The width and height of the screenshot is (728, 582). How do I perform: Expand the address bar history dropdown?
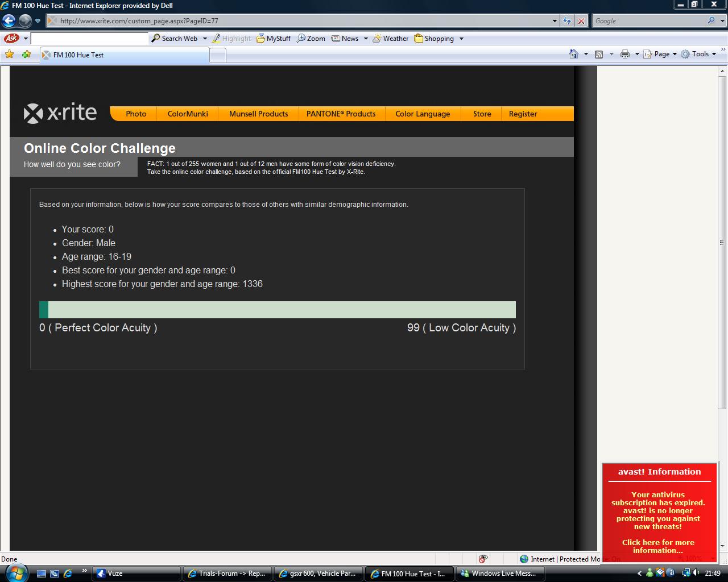555,21
